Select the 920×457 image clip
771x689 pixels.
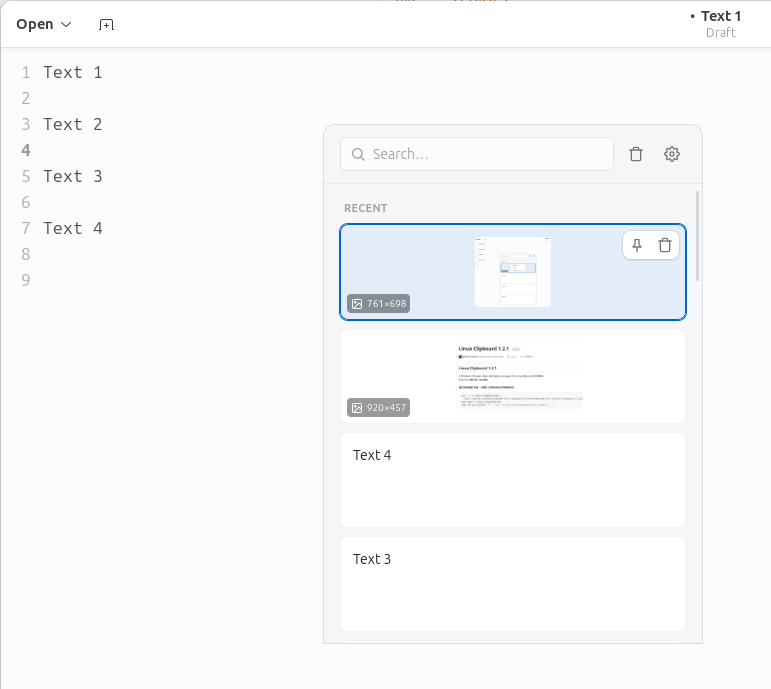(513, 376)
